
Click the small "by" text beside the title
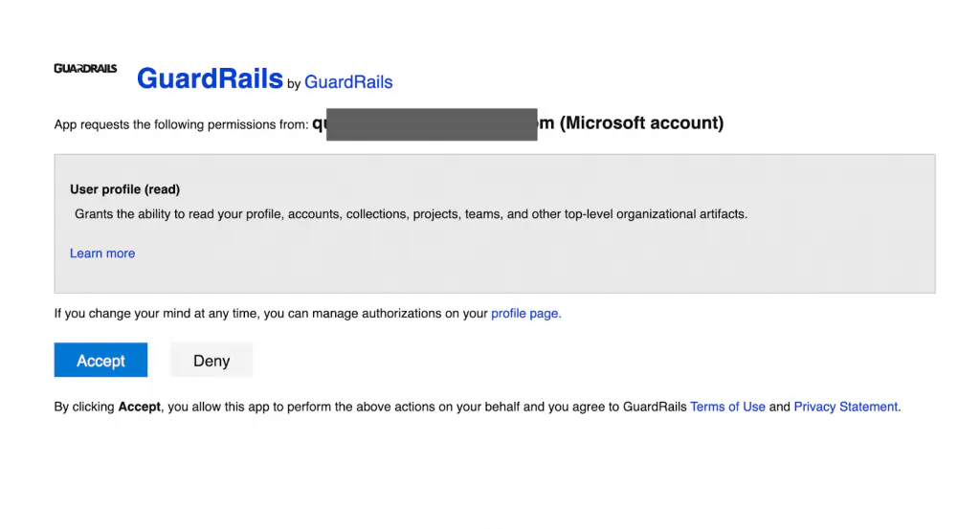pyautogui.click(x=294, y=83)
